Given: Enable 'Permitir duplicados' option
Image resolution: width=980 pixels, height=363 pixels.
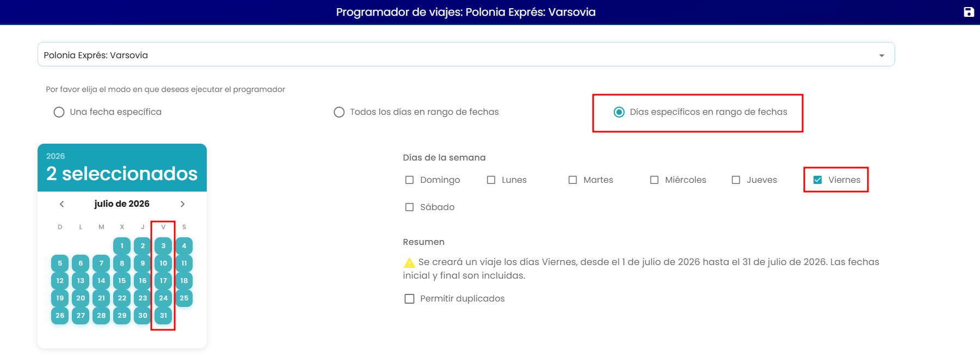Looking at the screenshot, I should click(409, 299).
